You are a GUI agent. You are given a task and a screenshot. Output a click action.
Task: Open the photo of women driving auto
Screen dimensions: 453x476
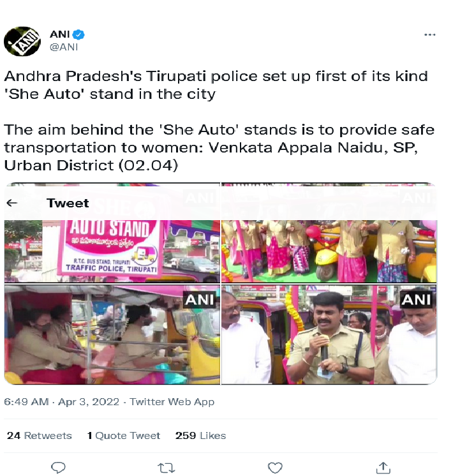point(112,334)
